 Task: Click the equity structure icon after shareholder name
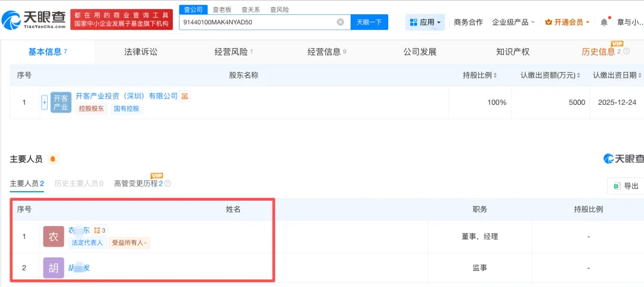click(185, 96)
